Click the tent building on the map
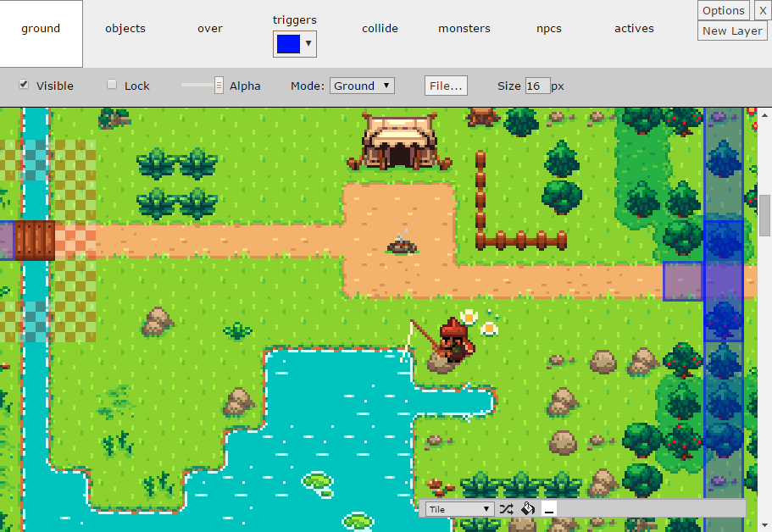The width and height of the screenshot is (772, 532). click(399, 141)
